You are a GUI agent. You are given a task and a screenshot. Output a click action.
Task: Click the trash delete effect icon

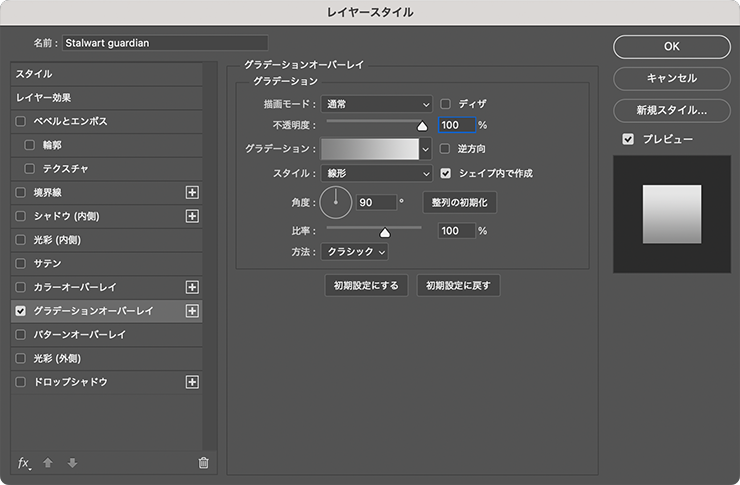tap(204, 463)
